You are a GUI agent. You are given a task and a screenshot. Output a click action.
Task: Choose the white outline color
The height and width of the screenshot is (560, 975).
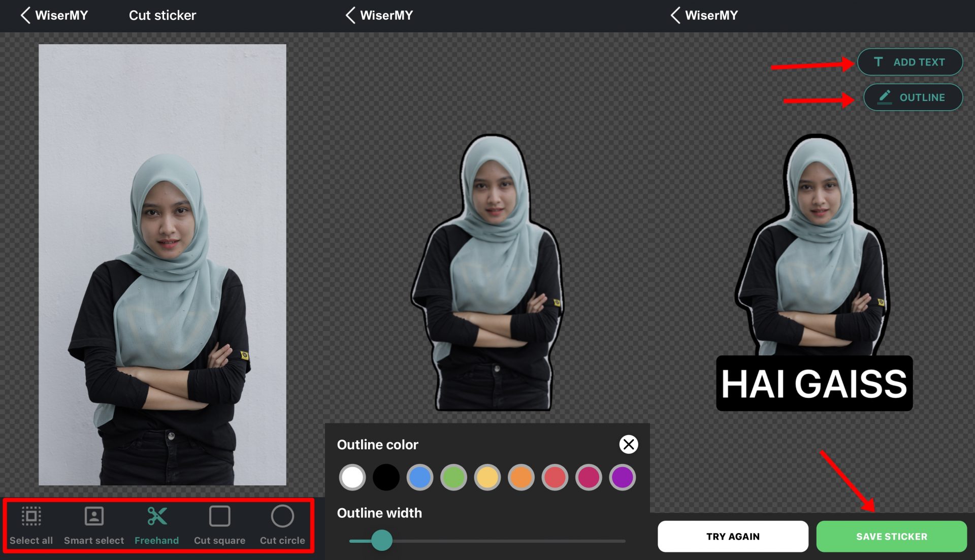point(352,477)
